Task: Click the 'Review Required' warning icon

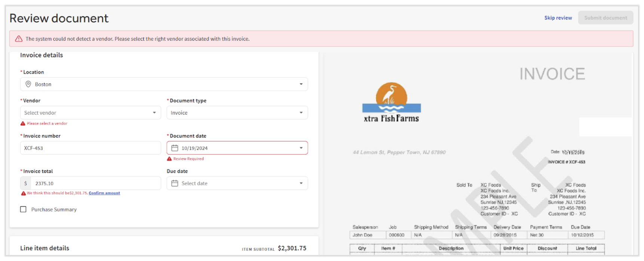Action: tap(169, 159)
